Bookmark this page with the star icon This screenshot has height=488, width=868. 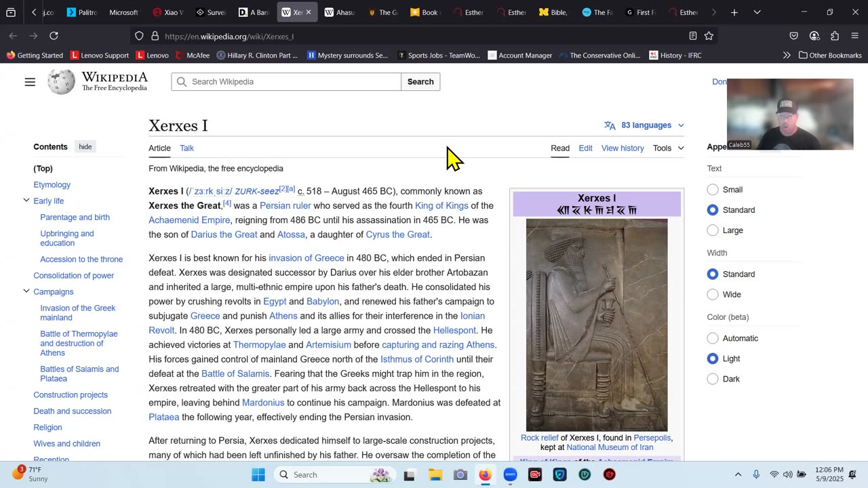tap(709, 36)
